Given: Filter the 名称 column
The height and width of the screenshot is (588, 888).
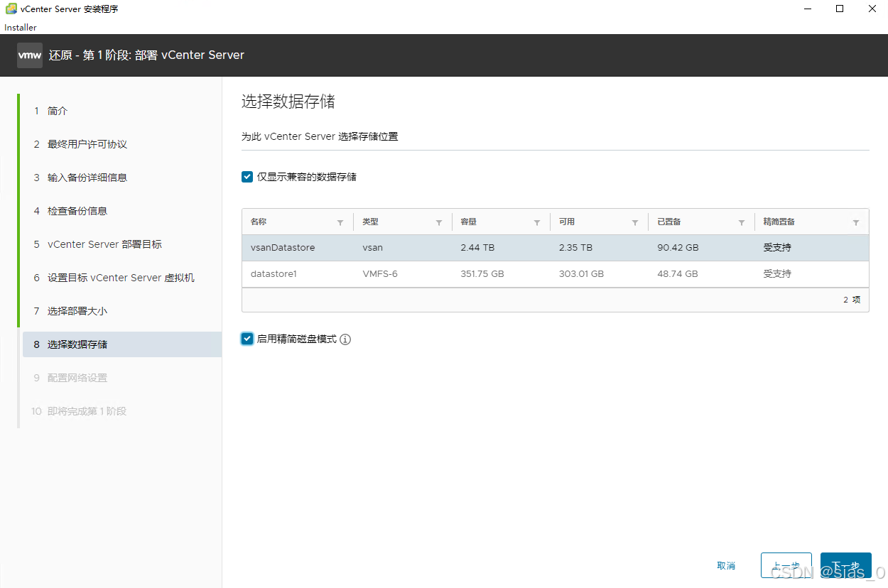Looking at the screenshot, I should point(340,222).
